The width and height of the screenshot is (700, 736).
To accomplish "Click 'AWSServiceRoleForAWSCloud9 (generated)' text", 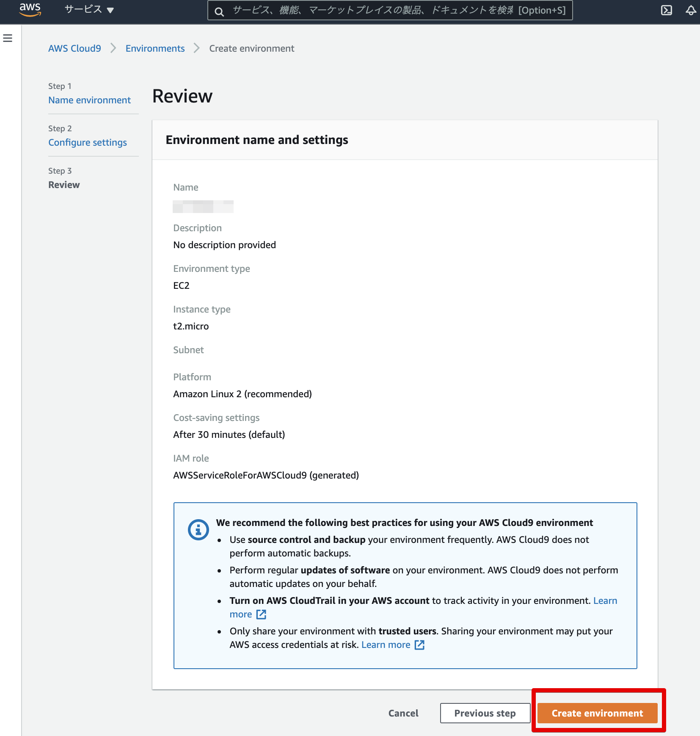I will [266, 475].
